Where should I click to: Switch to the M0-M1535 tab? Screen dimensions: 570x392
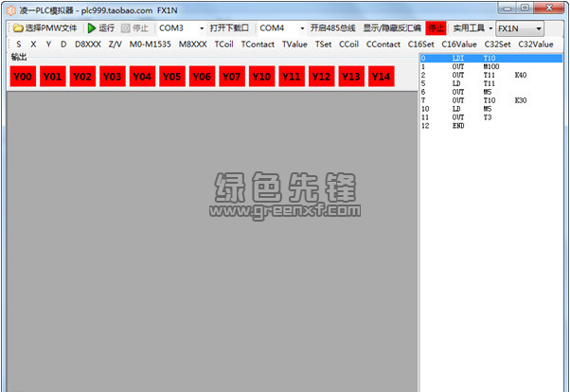[x=150, y=44]
